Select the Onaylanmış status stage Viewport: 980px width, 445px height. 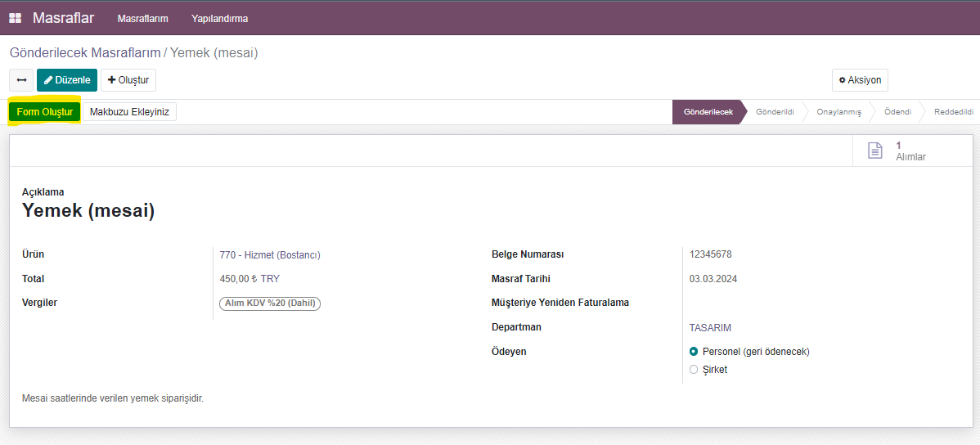[x=838, y=112]
